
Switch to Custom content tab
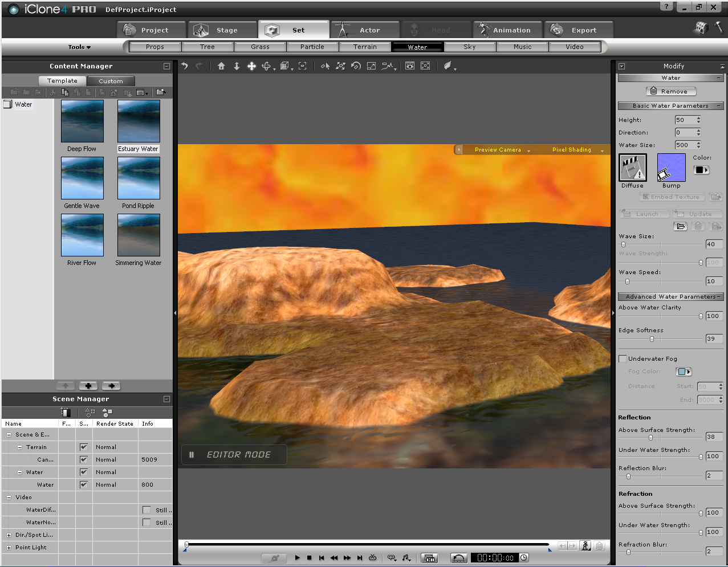(111, 81)
